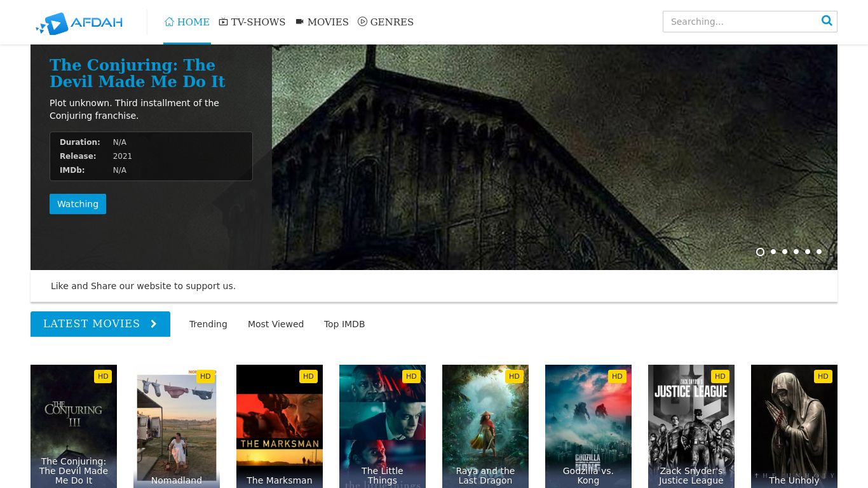The width and height of the screenshot is (868, 488).
Task: Click the search magnifier icon
Action: tap(827, 21)
